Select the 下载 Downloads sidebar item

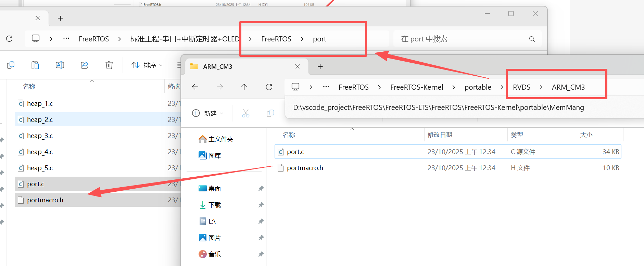click(215, 205)
